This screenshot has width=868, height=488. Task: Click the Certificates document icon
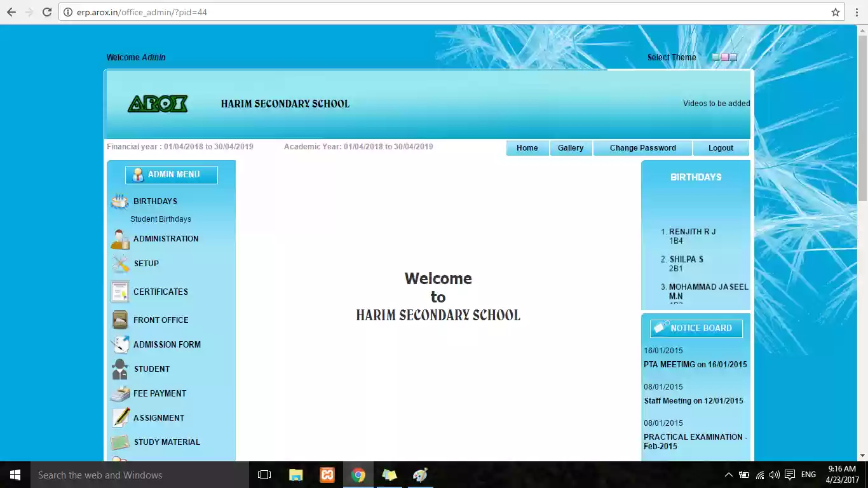119,292
